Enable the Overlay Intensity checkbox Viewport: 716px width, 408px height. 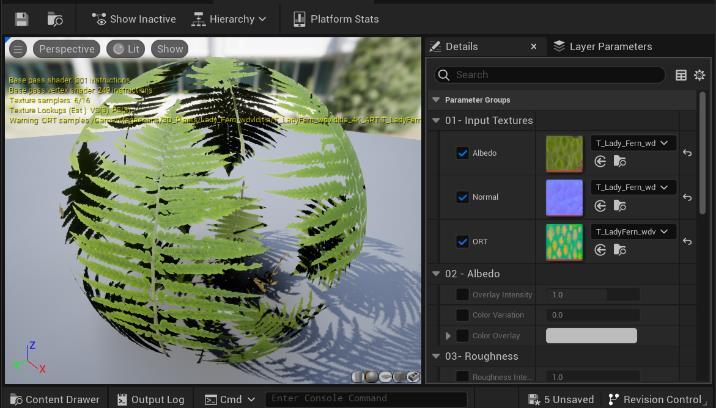coord(463,295)
